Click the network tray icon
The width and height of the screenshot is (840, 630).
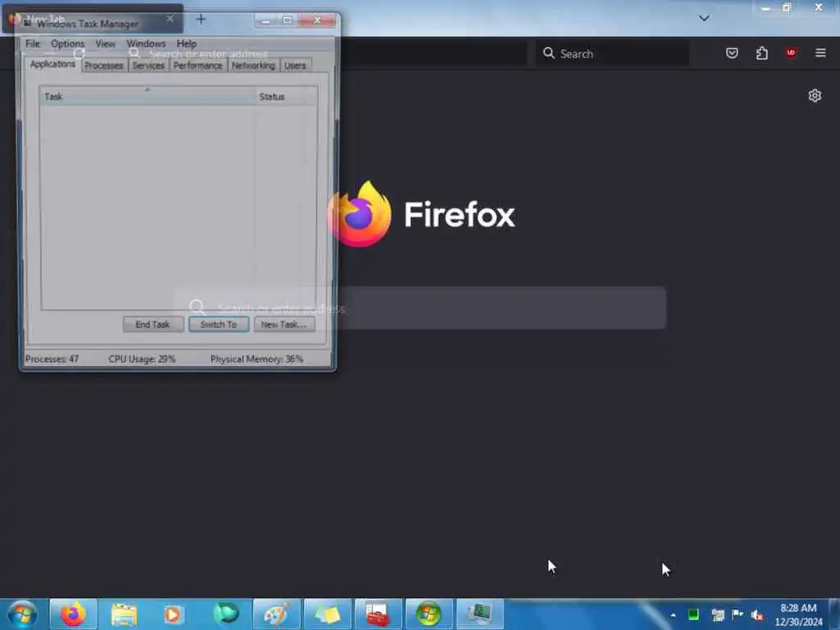point(718,614)
